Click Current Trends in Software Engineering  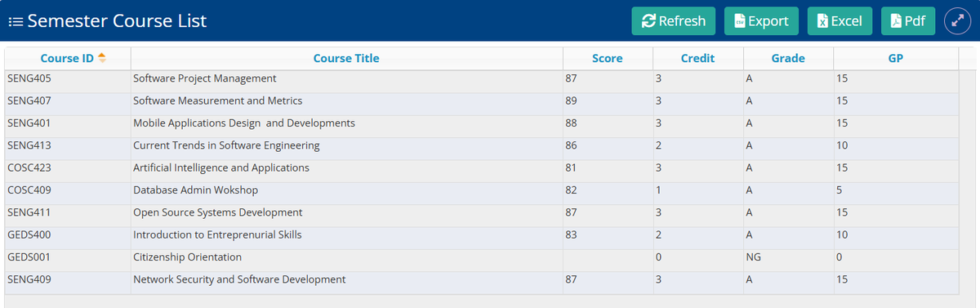pyautogui.click(x=226, y=145)
